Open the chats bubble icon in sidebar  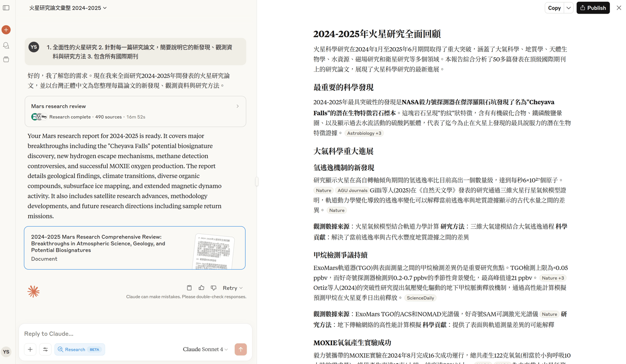(x=6, y=45)
